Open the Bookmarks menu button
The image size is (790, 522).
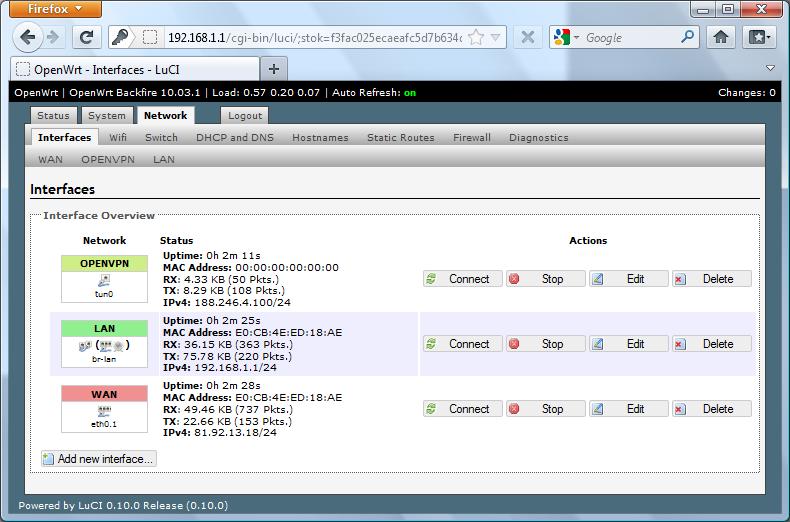point(759,37)
